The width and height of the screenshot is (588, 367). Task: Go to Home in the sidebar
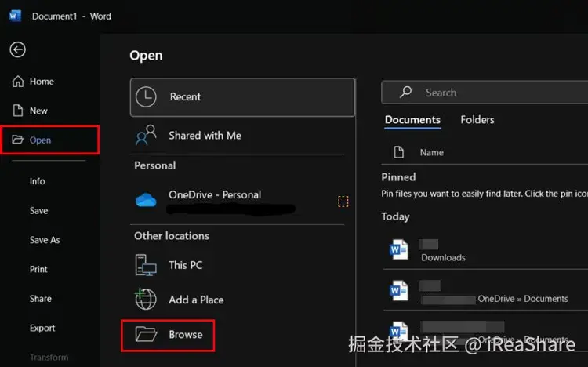(x=42, y=82)
